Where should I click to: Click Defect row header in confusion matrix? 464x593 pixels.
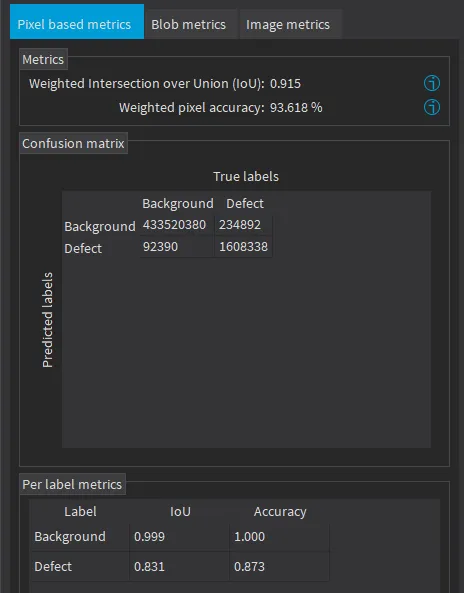tap(83, 248)
